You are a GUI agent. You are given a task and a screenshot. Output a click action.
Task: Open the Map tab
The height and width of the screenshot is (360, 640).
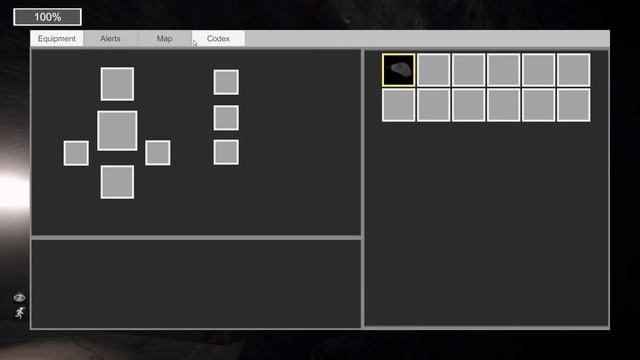pyautogui.click(x=164, y=38)
